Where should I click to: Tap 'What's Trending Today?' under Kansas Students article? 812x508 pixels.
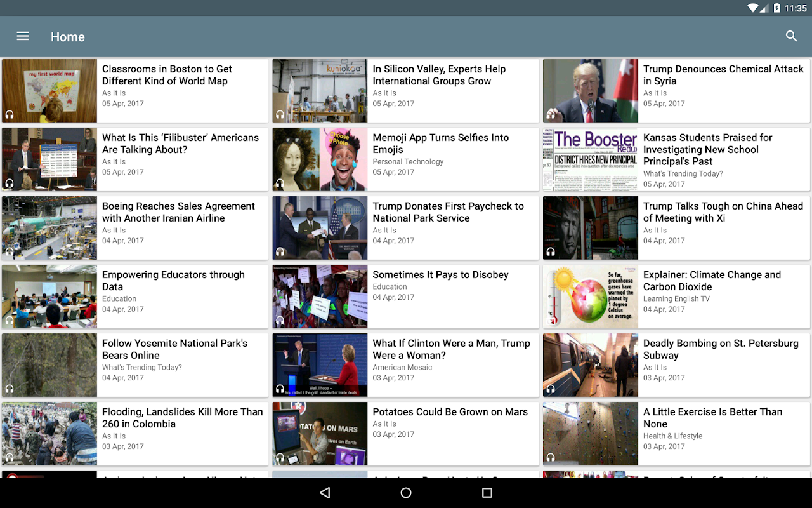[683, 174]
